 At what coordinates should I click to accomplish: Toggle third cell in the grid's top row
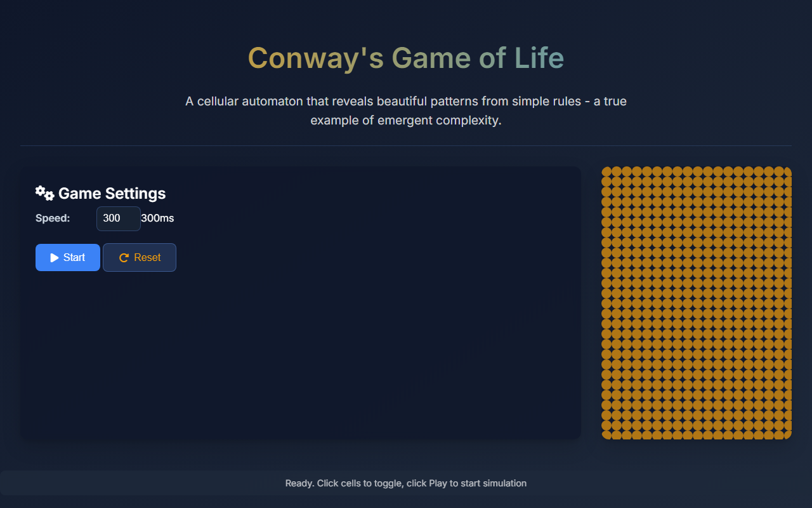[627, 171]
